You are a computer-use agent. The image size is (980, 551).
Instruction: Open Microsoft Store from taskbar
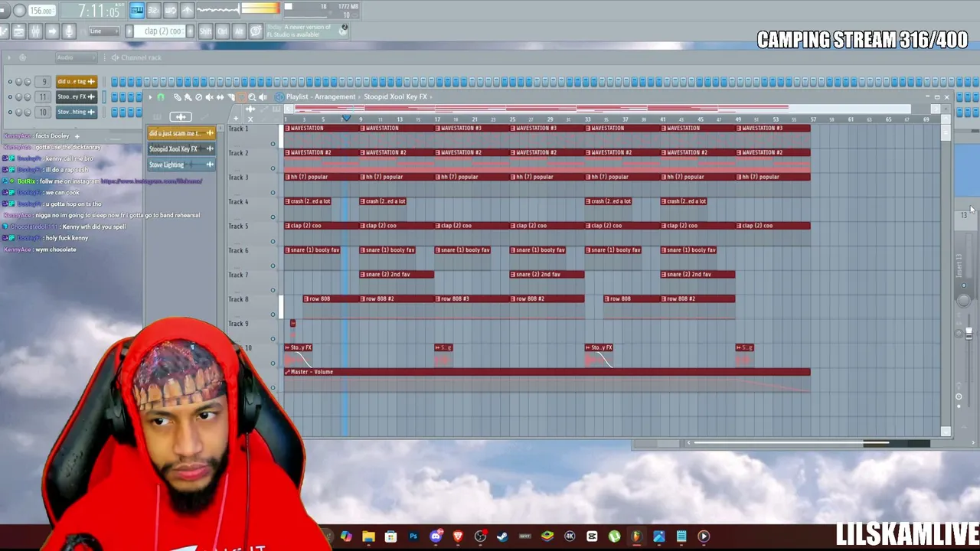(x=390, y=536)
